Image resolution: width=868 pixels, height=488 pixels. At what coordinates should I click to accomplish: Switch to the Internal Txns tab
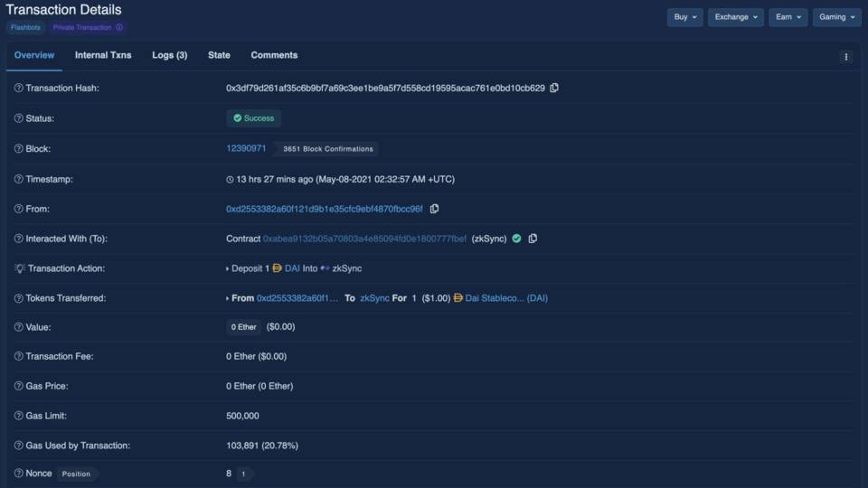pos(103,55)
